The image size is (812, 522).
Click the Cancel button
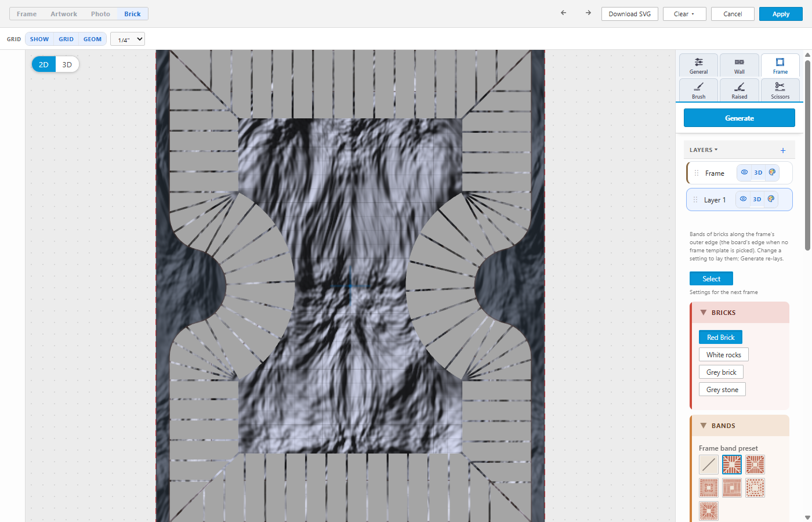(x=733, y=14)
